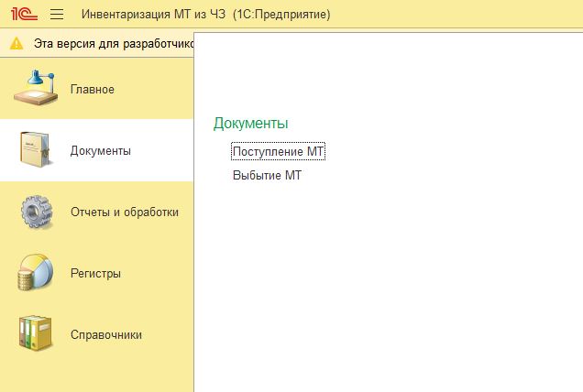Click the Документы folder binder icon

(x=35, y=149)
